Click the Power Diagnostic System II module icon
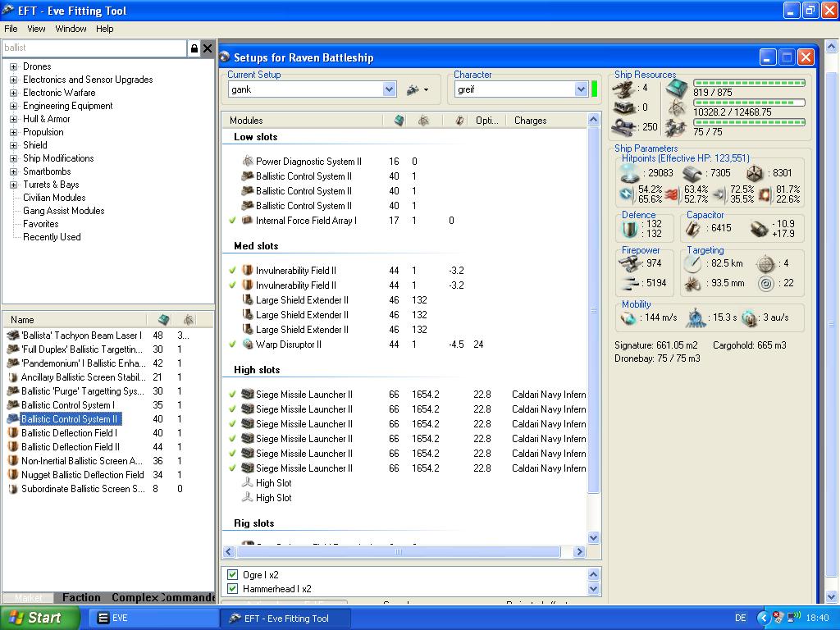Screen dimensions: 840x630 pos(248,161)
